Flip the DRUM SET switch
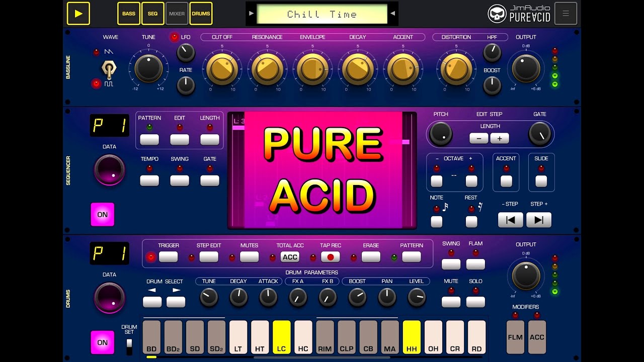 [129, 346]
